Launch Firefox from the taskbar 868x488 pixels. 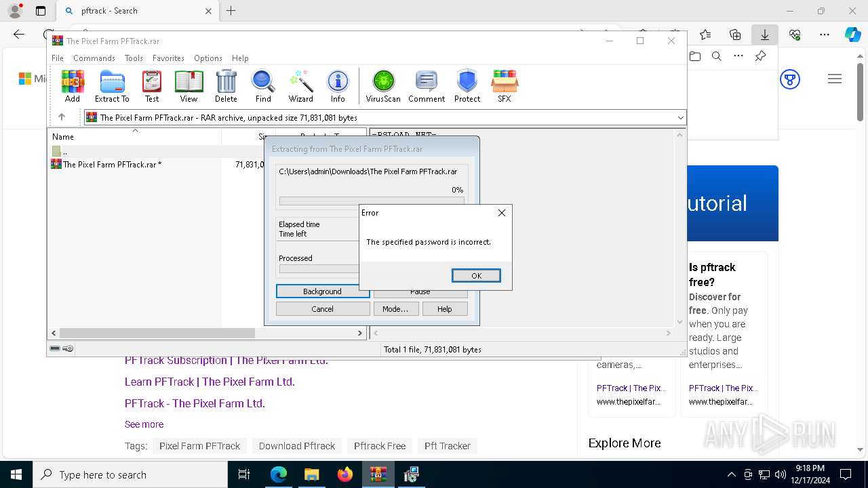(345, 474)
